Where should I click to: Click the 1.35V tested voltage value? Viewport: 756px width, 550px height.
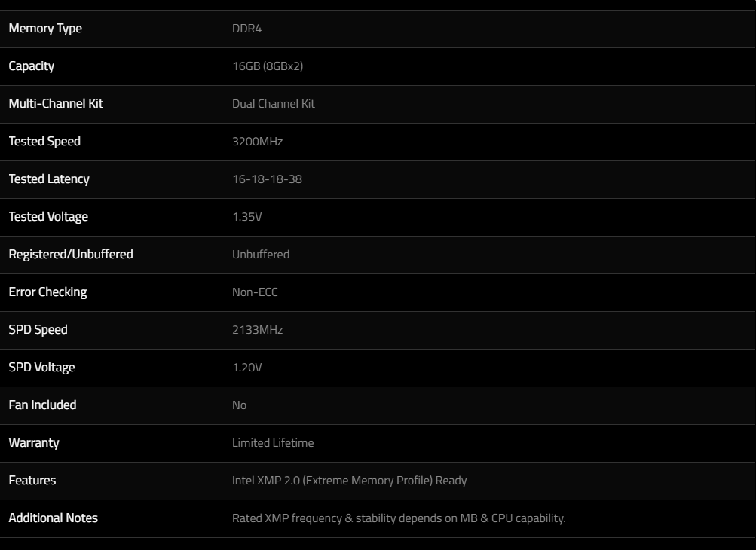[247, 216]
